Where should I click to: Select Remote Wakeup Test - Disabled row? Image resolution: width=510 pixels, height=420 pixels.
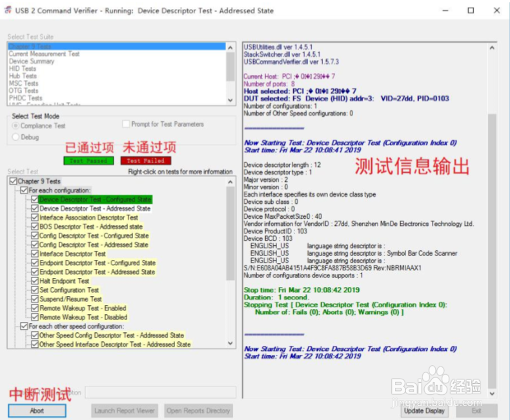(x=83, y=317)
